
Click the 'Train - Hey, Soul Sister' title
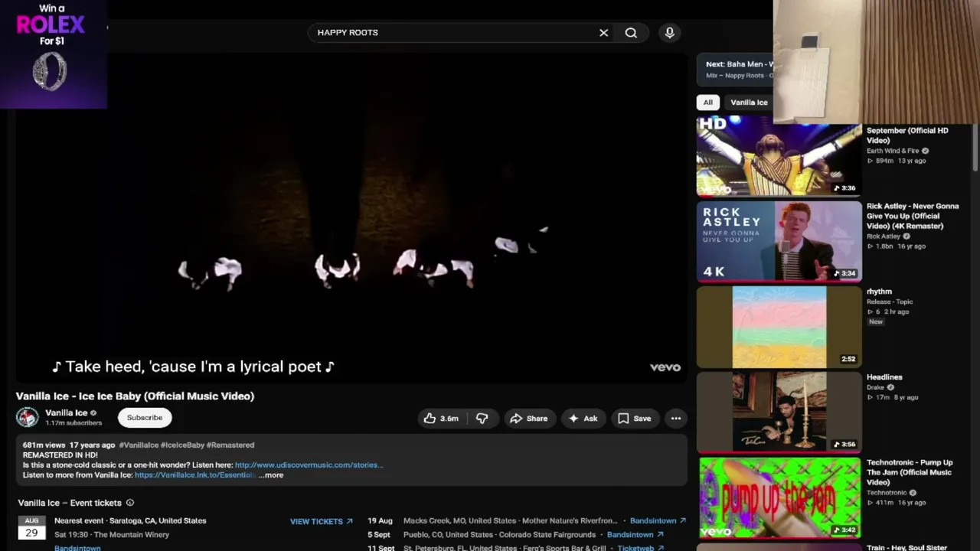[906, 547]
